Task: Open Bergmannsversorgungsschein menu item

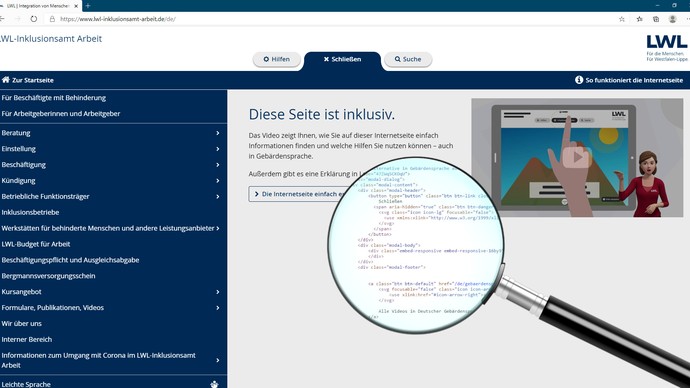Action: coord(48,276)
